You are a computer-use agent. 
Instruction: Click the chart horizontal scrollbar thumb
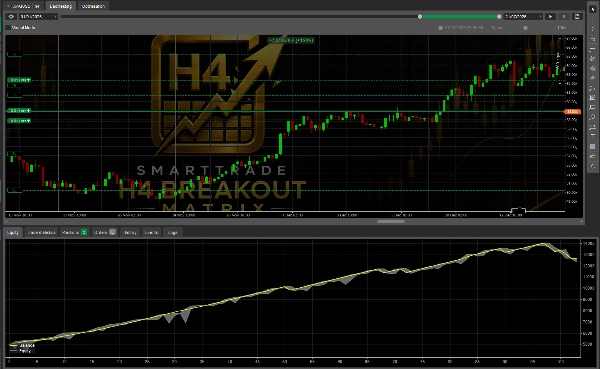(x=391, y=221)
